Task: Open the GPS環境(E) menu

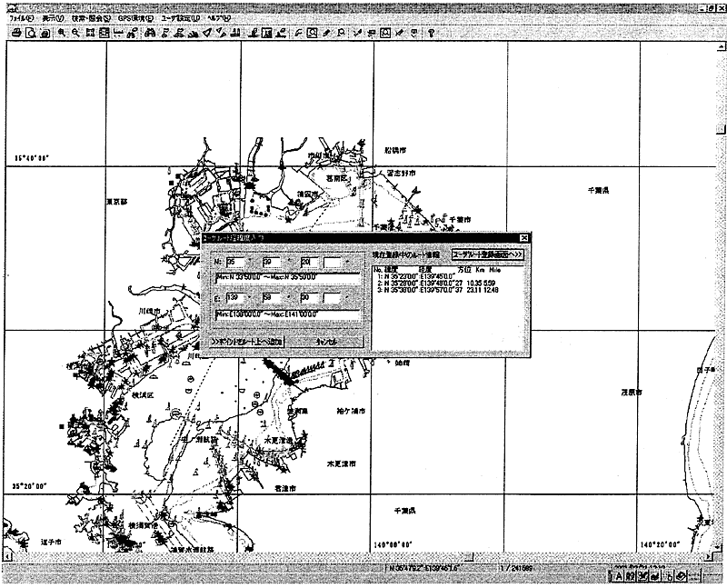Action: point(135,18)
